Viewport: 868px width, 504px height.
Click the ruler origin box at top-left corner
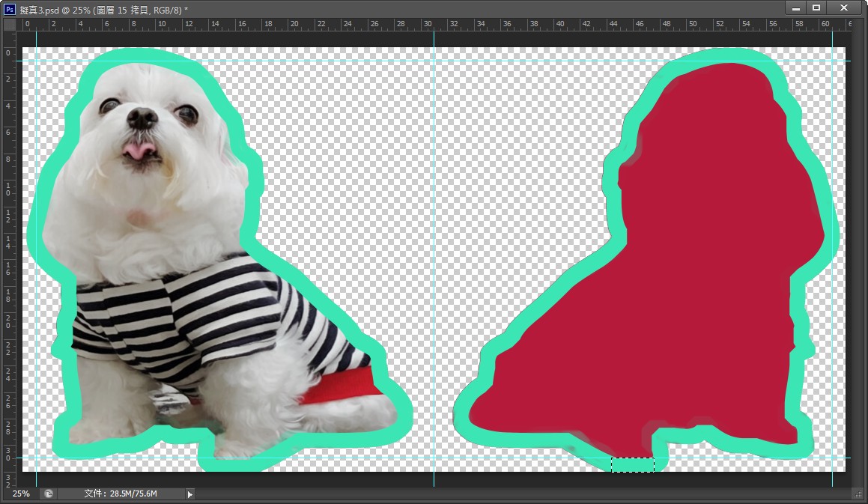click(10, 25)
